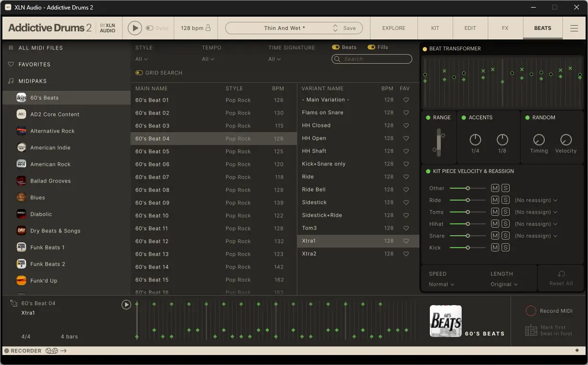This screenshot has height=365, width=588.
Task: Favorite the Main Variation heart
Action: (x=406, y=100)
